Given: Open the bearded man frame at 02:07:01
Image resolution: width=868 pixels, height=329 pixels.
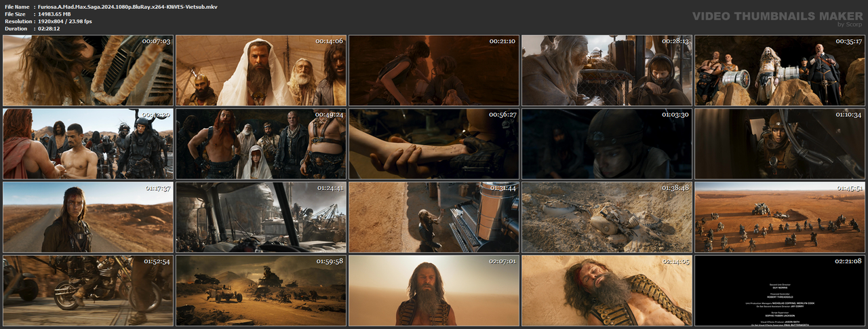Looking at the screenshot, I should coord(434,290).
